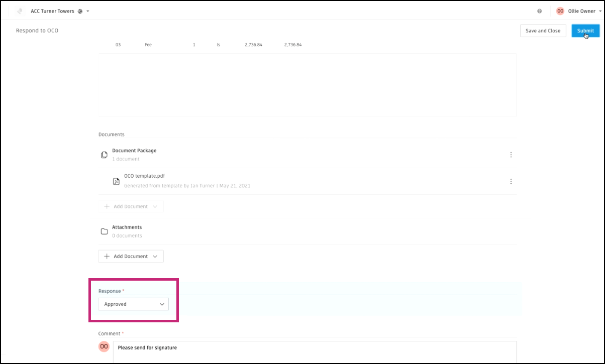The image size is (605, 364).
Task: Click the OO avatar next to the comment box
Action: click(104, 346)
